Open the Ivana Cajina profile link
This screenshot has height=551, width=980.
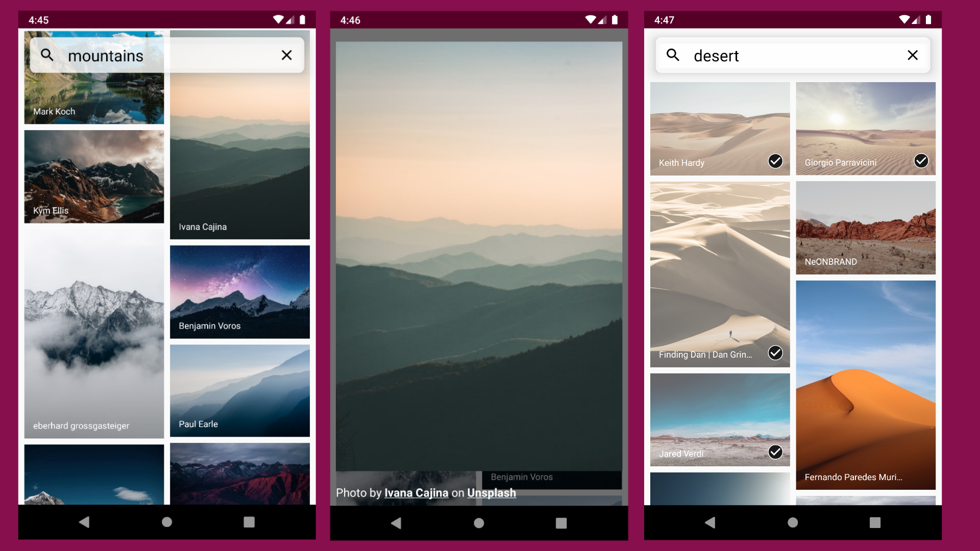(416, 493)
